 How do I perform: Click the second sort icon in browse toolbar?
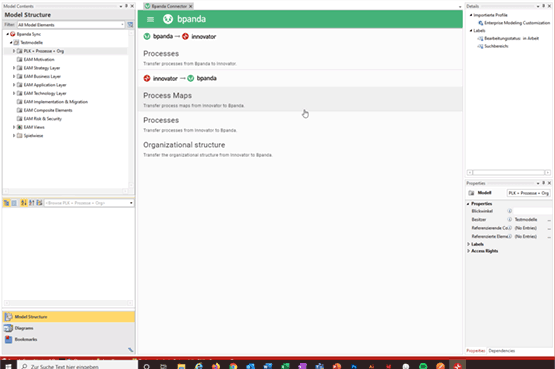click(x=32, y=203)
